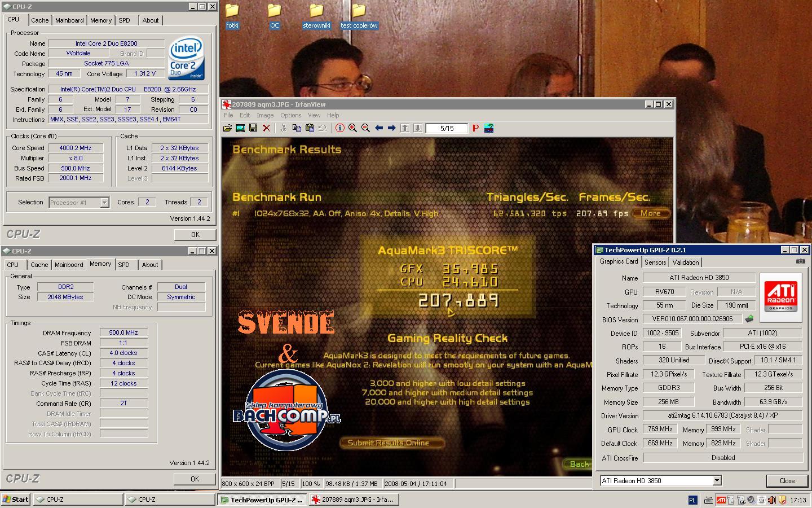This screenshot has width=812, height=508.
Task: Click the CrossFire Disabled field
Action: [722, 458]
